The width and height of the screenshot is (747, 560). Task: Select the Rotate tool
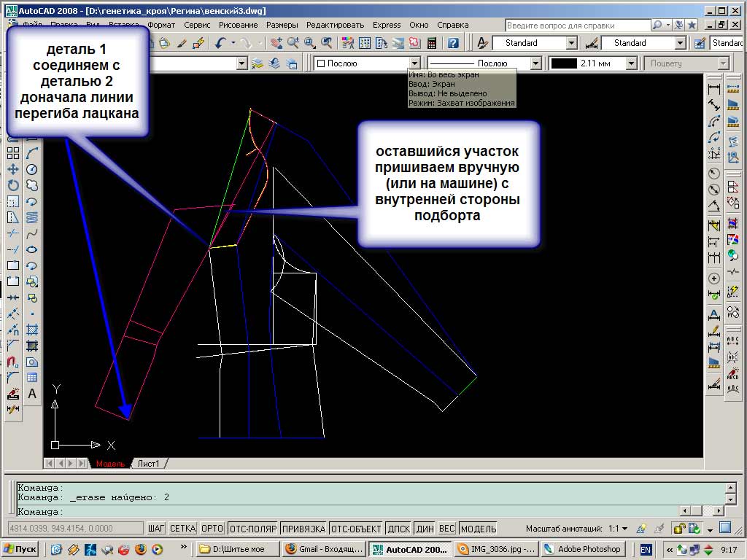pos(13,185)
